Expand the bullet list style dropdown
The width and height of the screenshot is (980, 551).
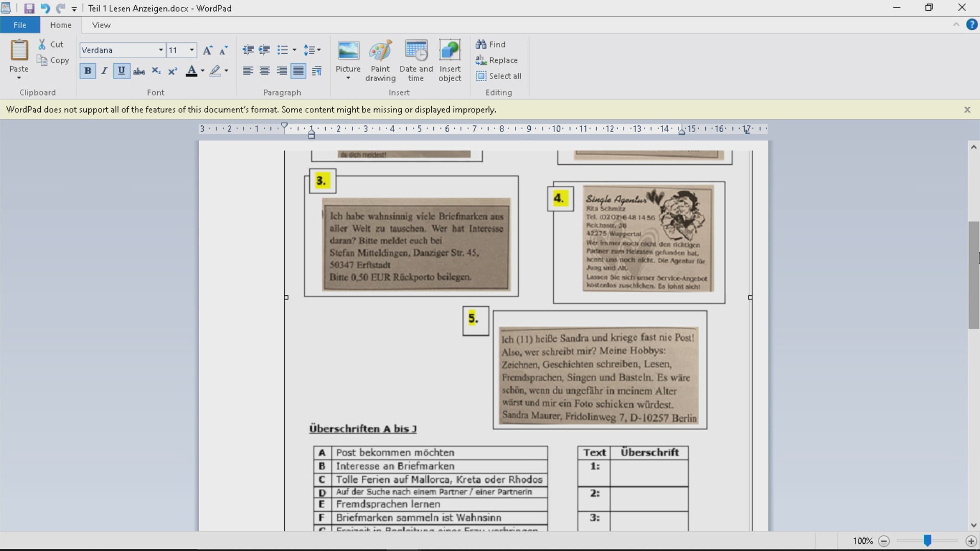pos(295,50)
